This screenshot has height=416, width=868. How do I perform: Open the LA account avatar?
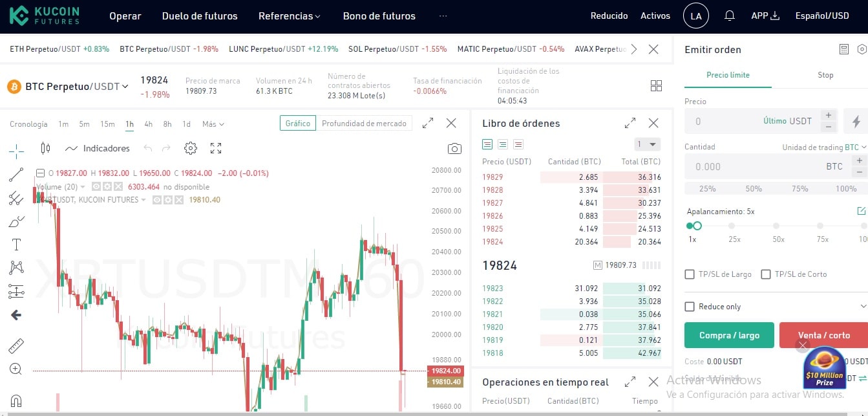(x=696, y=16)
